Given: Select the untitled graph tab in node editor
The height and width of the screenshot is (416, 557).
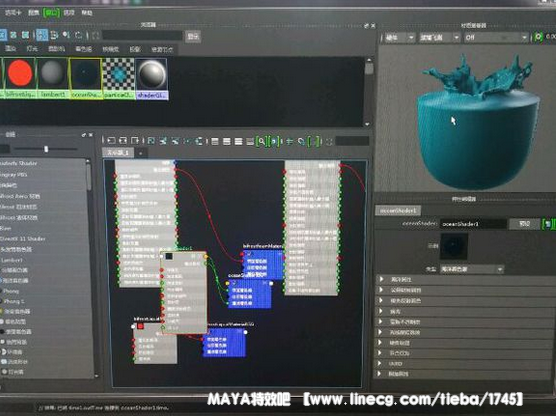Looking at the screenshot, I should tap(118, 153).
